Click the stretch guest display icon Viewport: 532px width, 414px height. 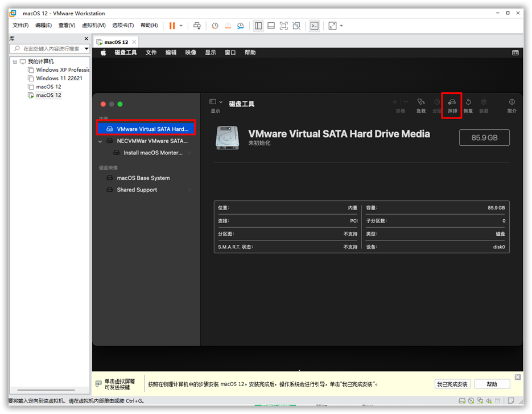pyautogui.click(x=332, y=26)
